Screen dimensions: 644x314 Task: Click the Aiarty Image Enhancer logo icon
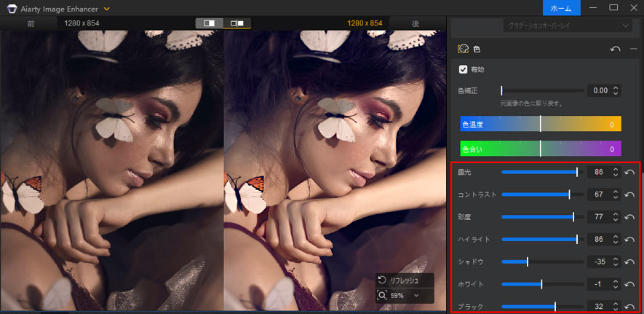coord(11,8)
